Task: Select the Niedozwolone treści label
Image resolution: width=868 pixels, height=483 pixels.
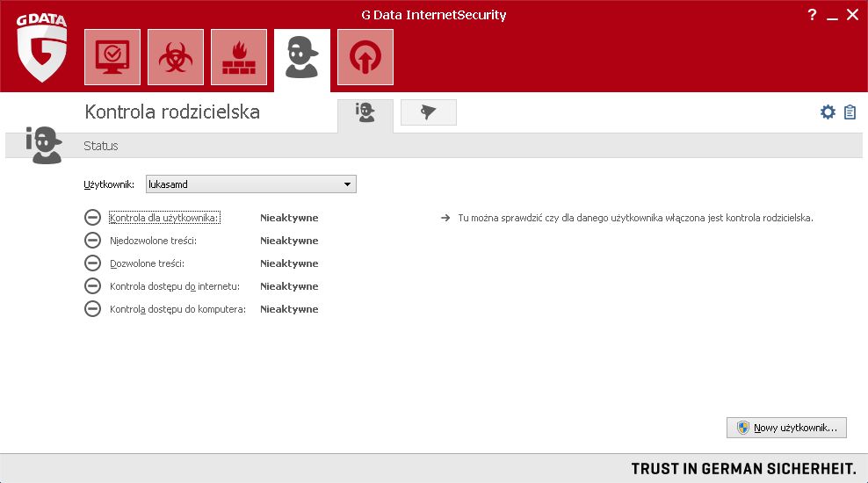Action: click(x=154, y=241)
